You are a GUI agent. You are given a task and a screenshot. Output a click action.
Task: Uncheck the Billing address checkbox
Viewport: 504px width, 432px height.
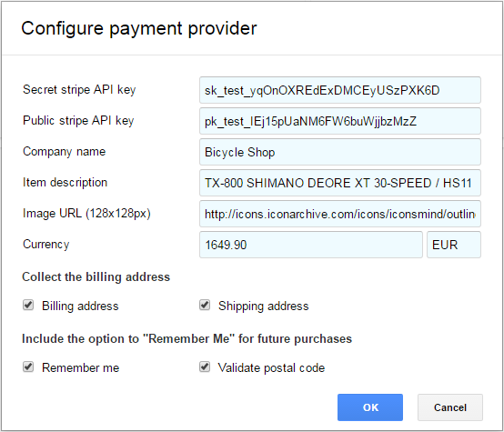(x=28, y=305)
